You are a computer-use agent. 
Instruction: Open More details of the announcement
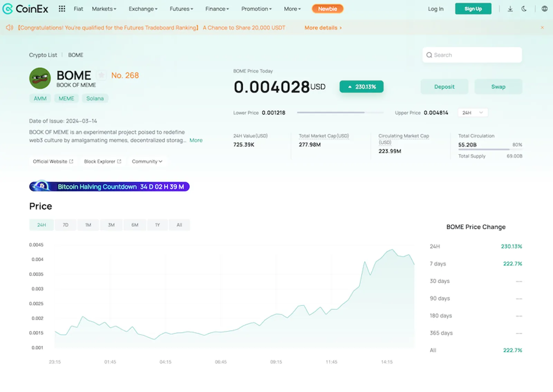(323, 28)
